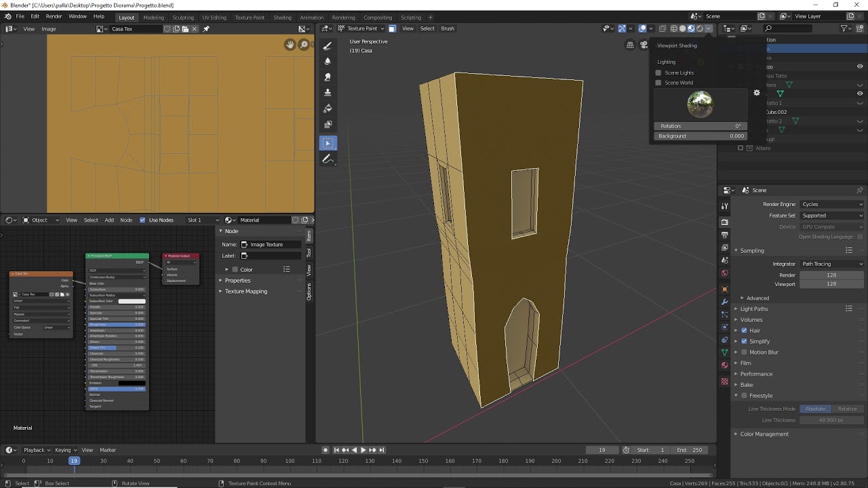Screen dimensions: 868x488
Task: Activate the Smear brush tool
Action: [x=328, y=77]
